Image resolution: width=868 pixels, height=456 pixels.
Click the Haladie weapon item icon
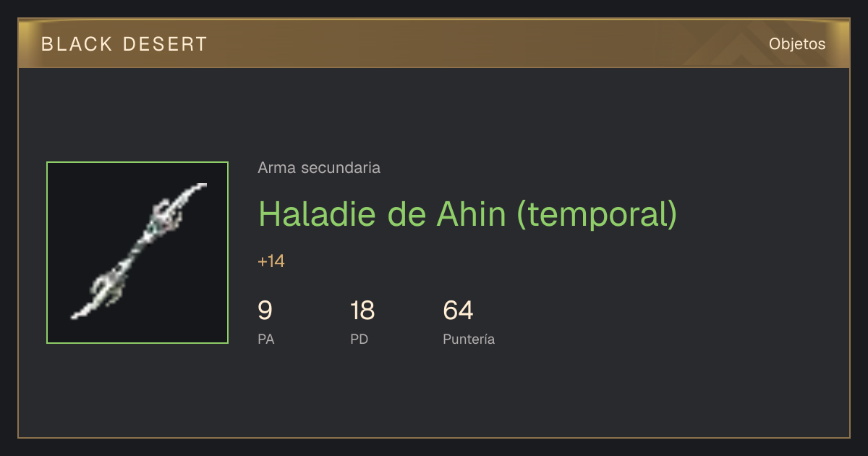pos(137,253)
